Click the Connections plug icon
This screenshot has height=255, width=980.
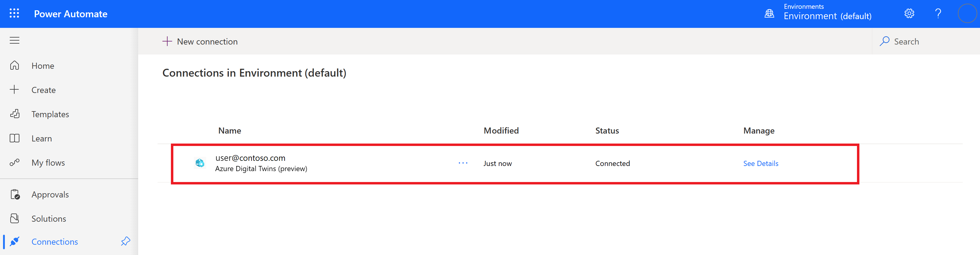15,241
